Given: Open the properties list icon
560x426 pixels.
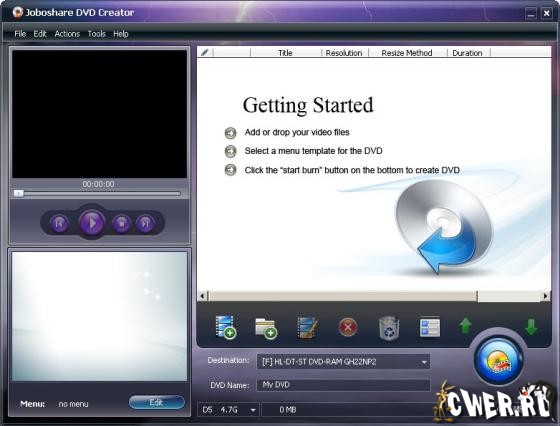Looking at the screenshot, I should pos(430,327).
